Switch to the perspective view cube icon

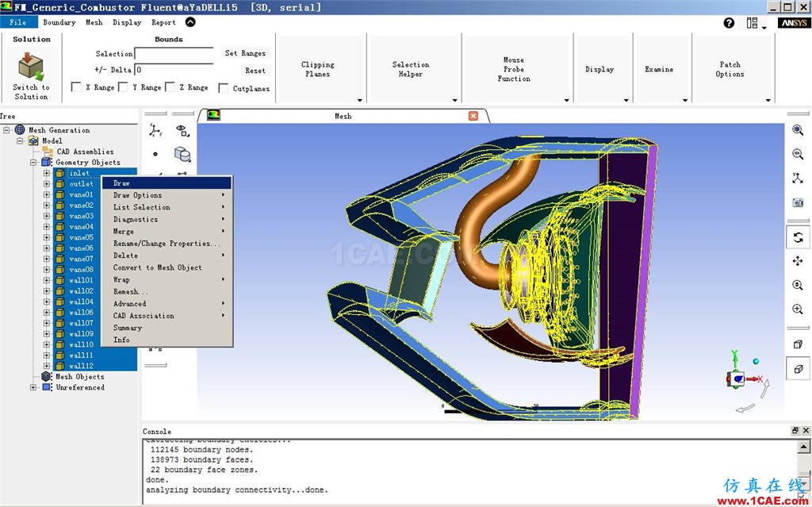pos(798,344)
